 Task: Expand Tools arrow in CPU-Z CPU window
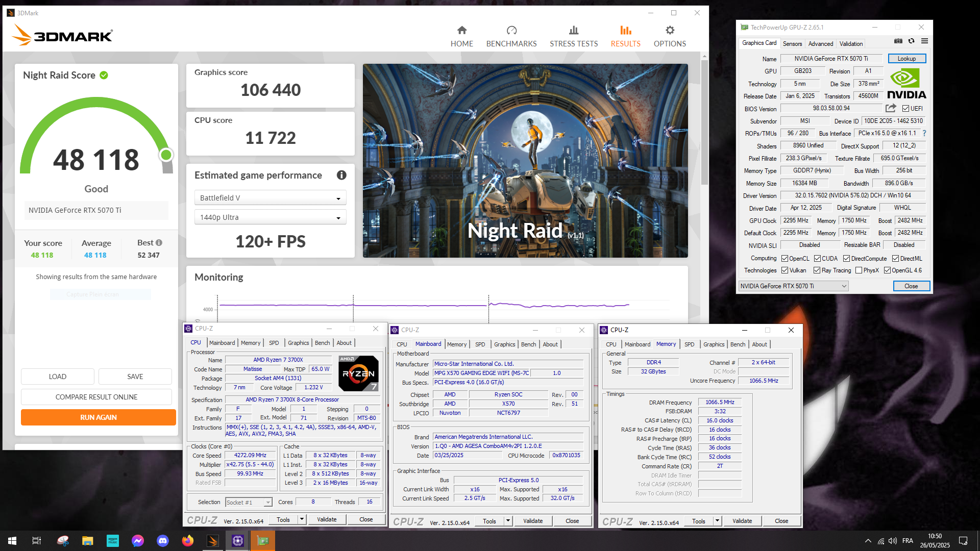click(302, 519)
